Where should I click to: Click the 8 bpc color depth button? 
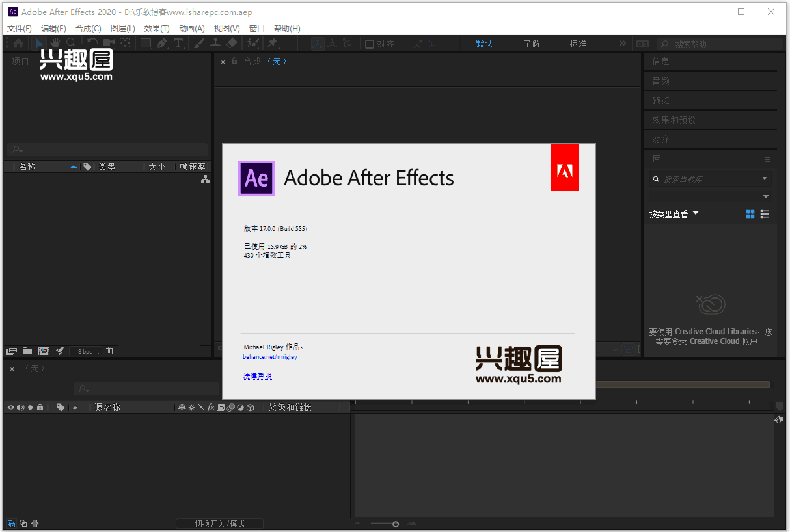(86, 351)
